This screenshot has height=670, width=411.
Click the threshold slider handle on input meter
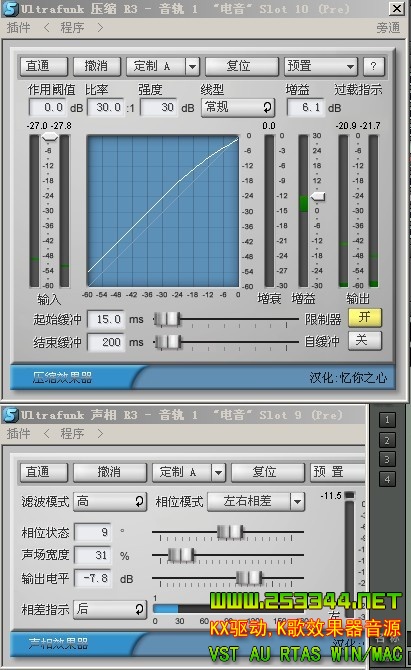click(x=50, y=137)
